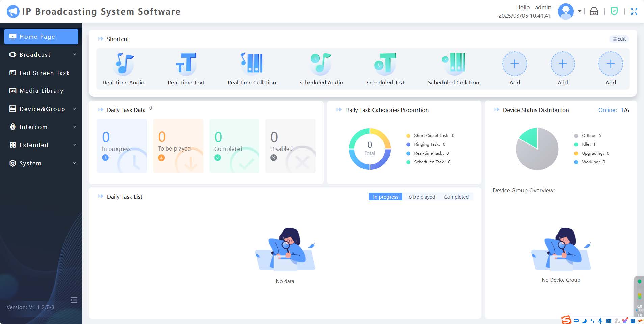Open the Intercom menu

point(41,127)
